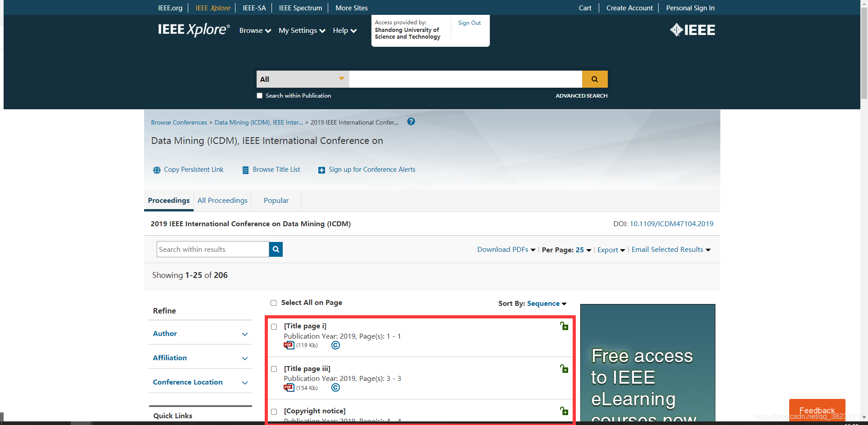Click Browse Conferences breadcrumb
This screenshot has width=868, height=425.
point(179,122)
